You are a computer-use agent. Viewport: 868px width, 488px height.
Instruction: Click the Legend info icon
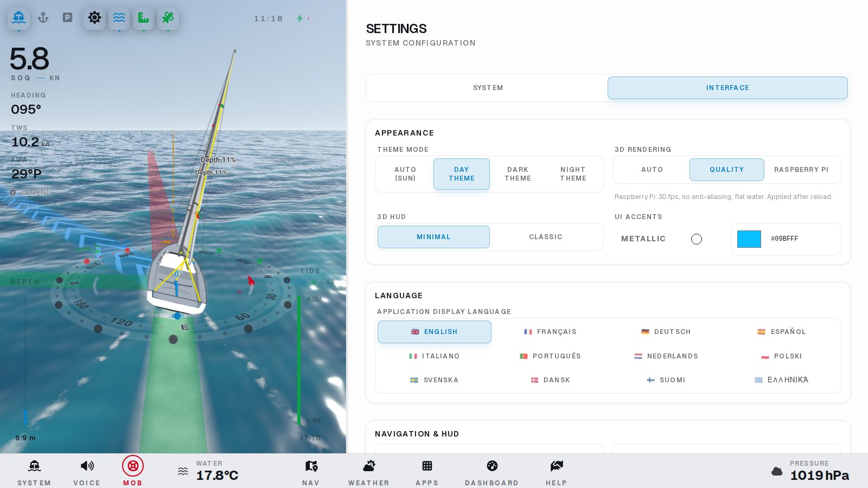[13, 192]
